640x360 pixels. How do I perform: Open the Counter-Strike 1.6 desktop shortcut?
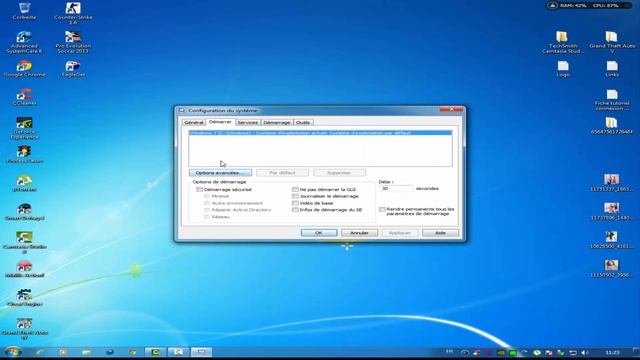(73, 13)
